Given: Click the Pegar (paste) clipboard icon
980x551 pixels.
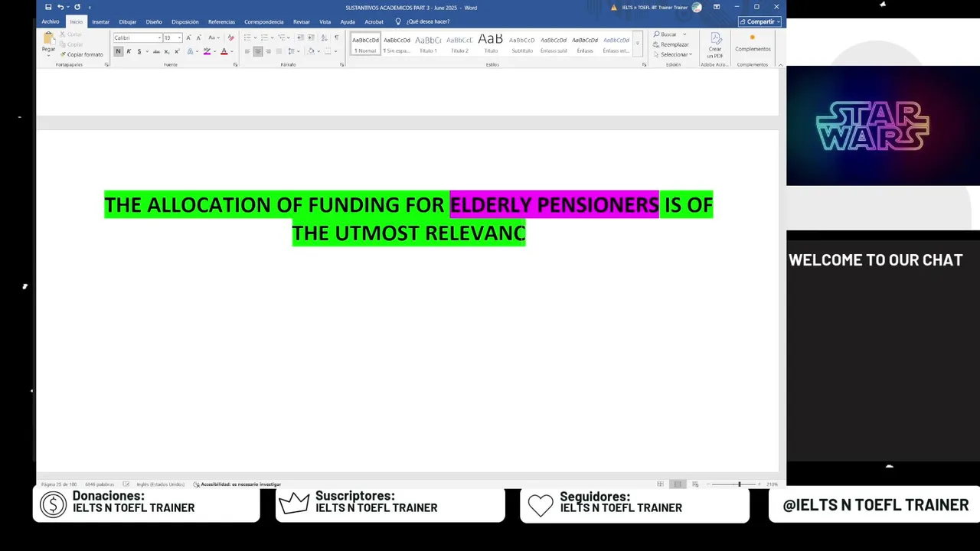Looking at the screenshot, I should click(48, 39).
